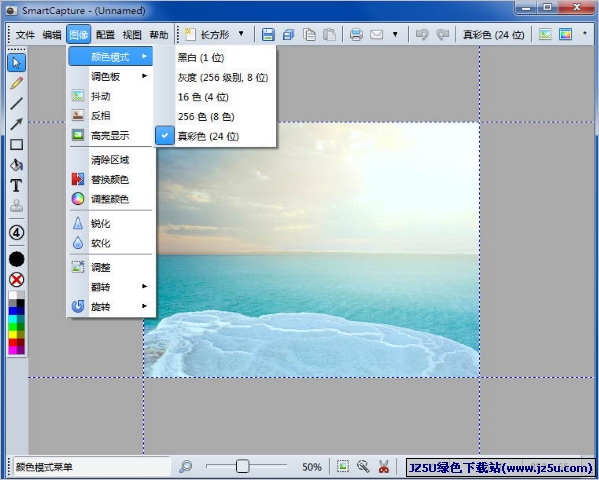Click the magnifier zoom icon
The image size is (599, 480).
[x=186, y=466]
